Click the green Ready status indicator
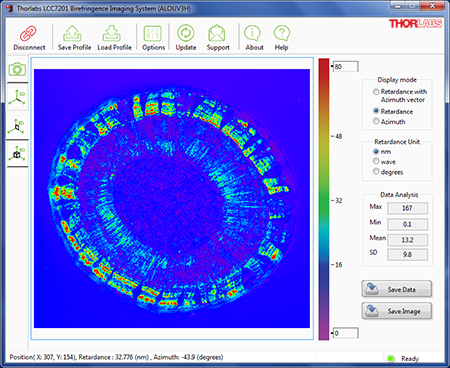 [x=390, y=358]
